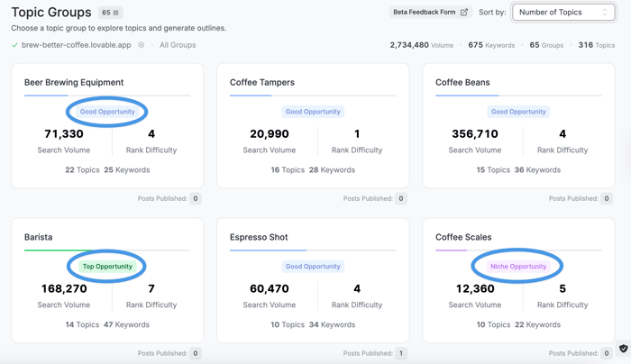Click the settings icon next to brew-better-coffee.lovable.app
Viewport: 631px width, 364px height.
pos(141,45)
